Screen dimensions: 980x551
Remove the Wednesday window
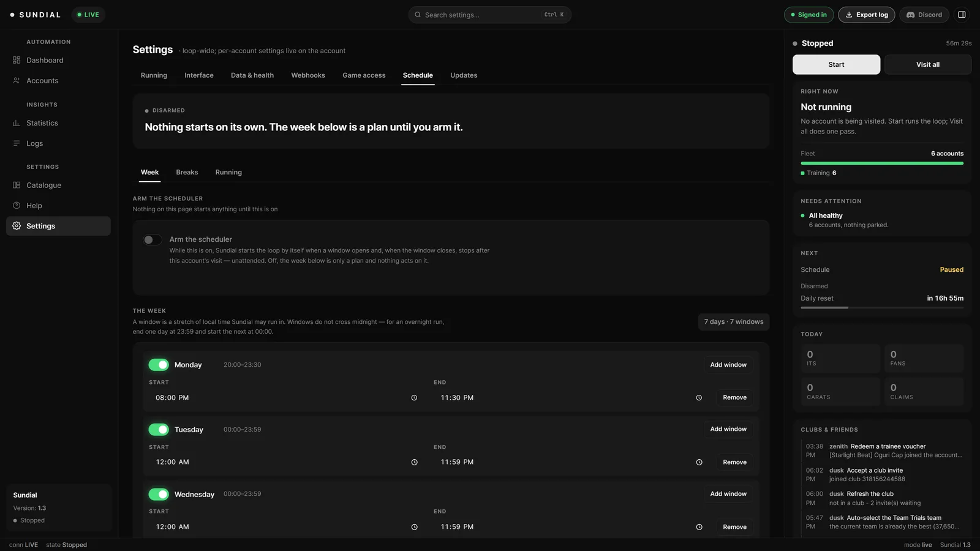coord(734,527)
